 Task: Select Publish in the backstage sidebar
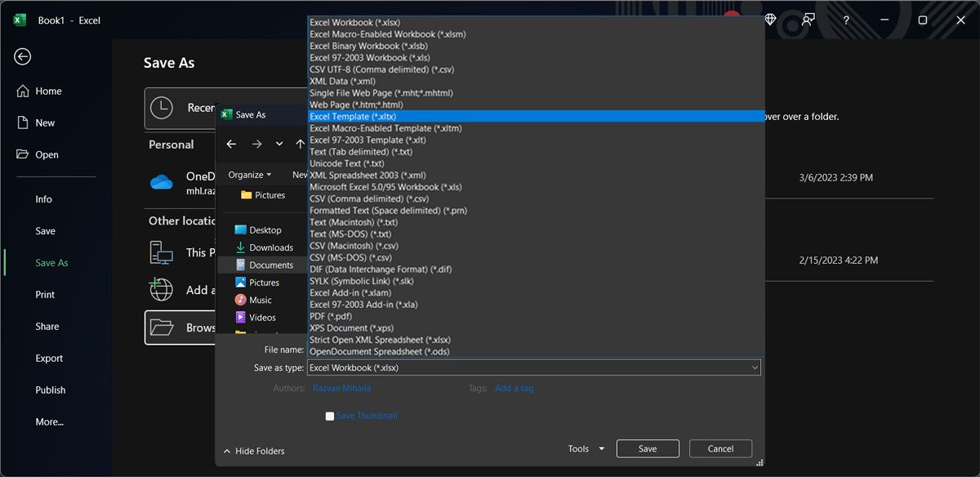tap(51, 390)
